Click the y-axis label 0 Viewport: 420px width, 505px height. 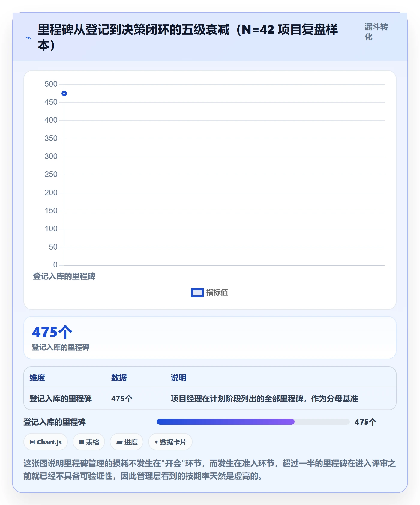[55, 265]
